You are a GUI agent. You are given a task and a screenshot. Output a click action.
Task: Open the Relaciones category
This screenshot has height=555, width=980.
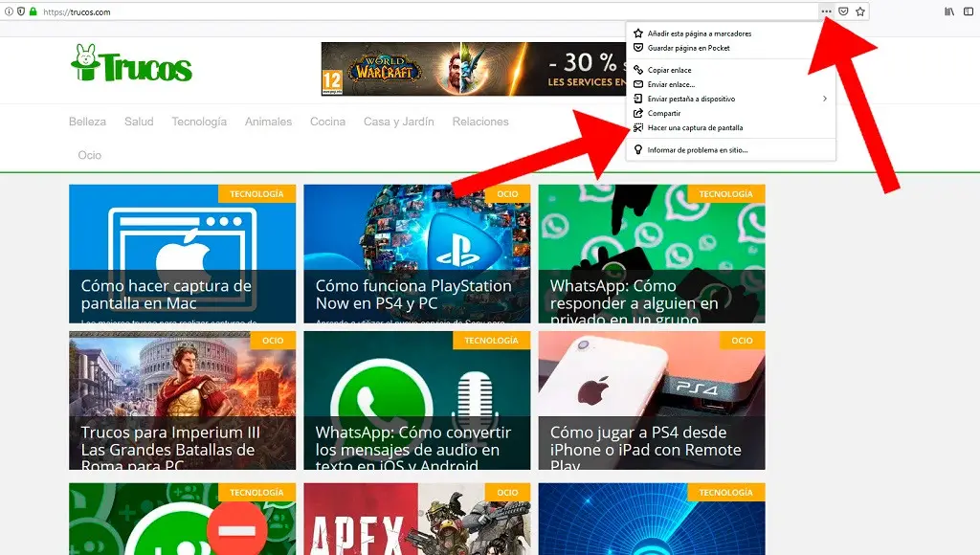click(480, 122)
